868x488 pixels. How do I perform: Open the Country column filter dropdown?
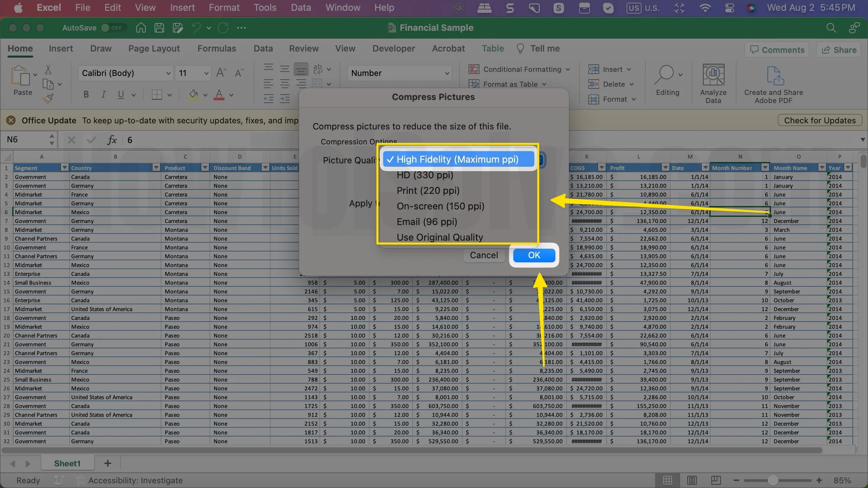tap(156, 167)
